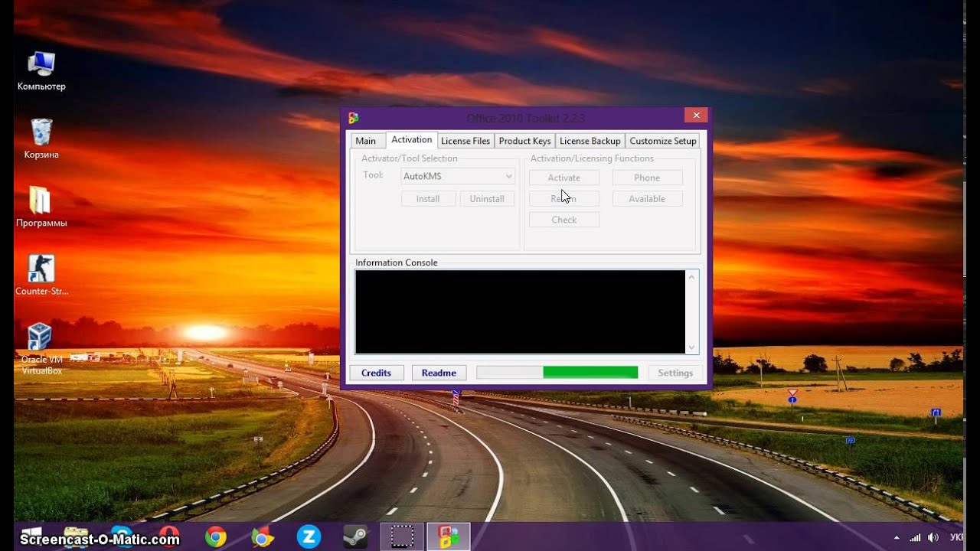Screen dimensions: 980x551
Task: Click the Office Toolkit title bar logo
Action: click(353, 118)
